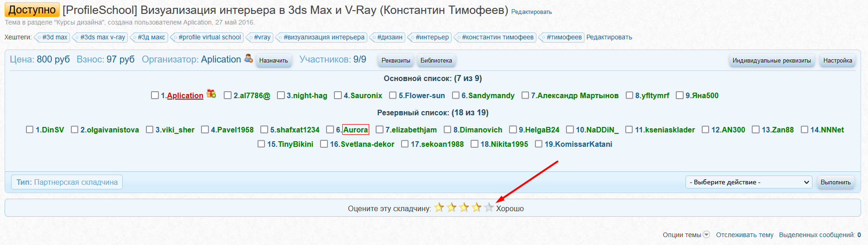Tick the checkbox for reserve member 6.Aurora

click(x=330, y=130)
